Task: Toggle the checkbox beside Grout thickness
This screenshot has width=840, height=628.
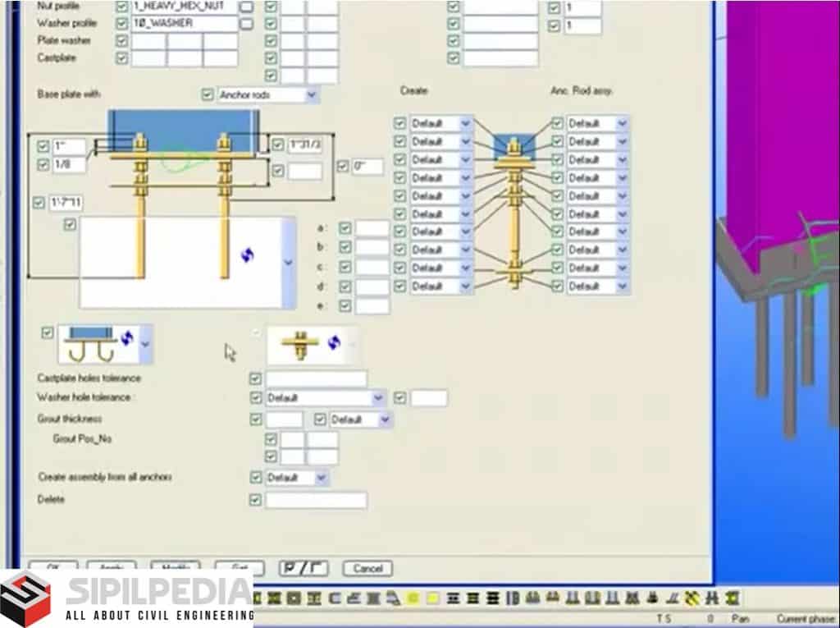Action: point(255,419)
